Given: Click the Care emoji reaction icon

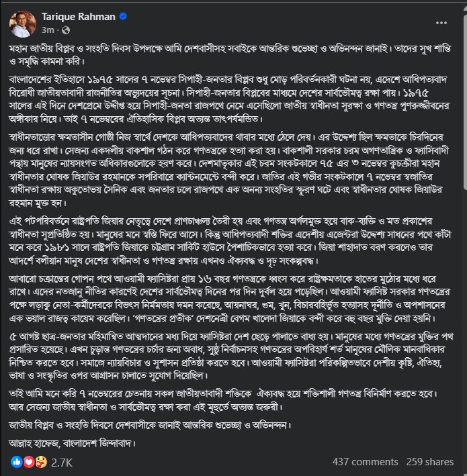Looking at the screenshot, I should point(40,462).
